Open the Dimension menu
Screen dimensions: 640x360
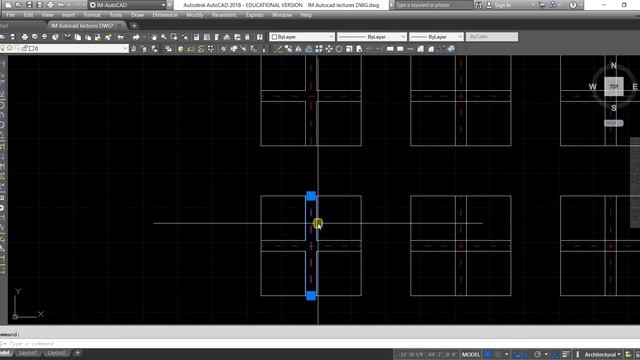coord(165,15)
